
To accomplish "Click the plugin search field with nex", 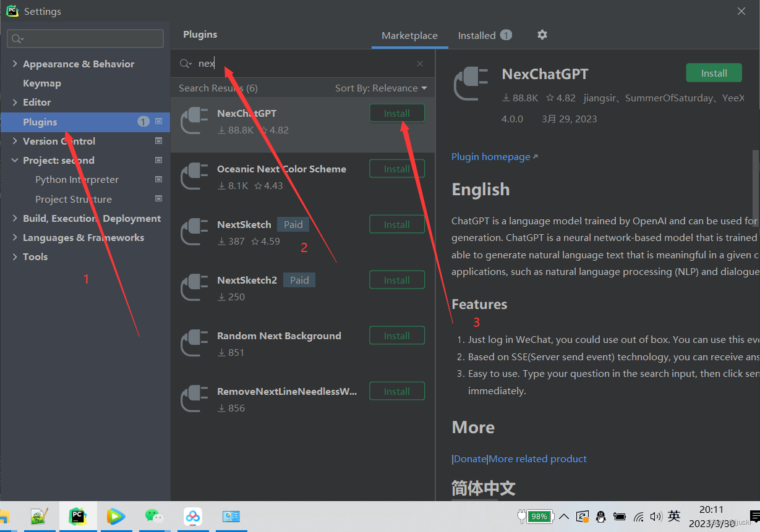I will (303, 64).
